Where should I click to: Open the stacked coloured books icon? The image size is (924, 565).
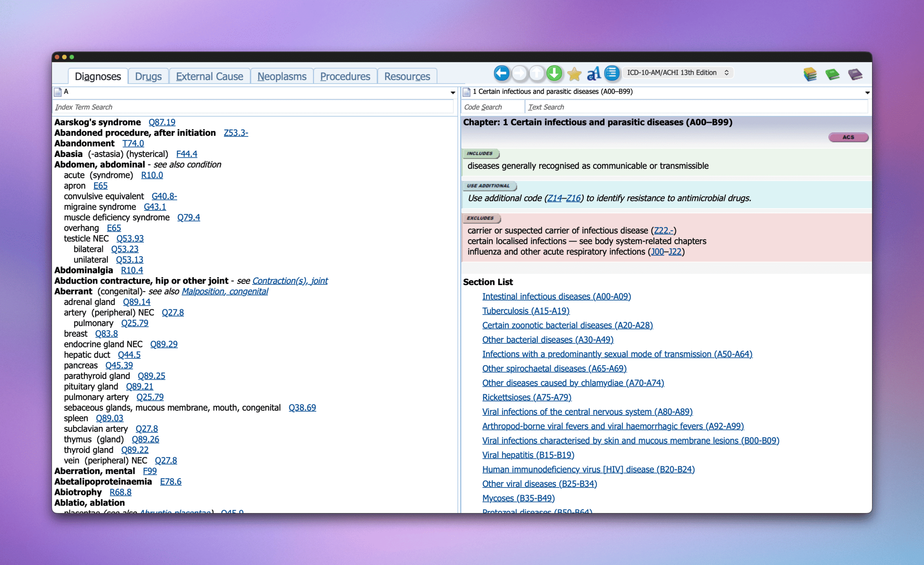[x=810, y=74]
